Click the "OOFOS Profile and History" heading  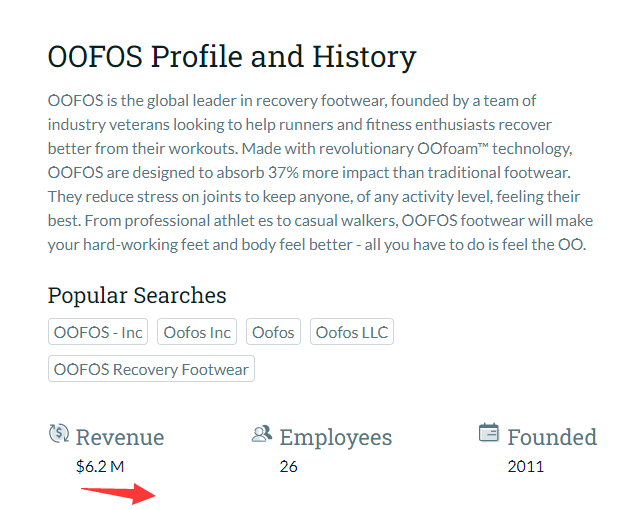[232, 56]
